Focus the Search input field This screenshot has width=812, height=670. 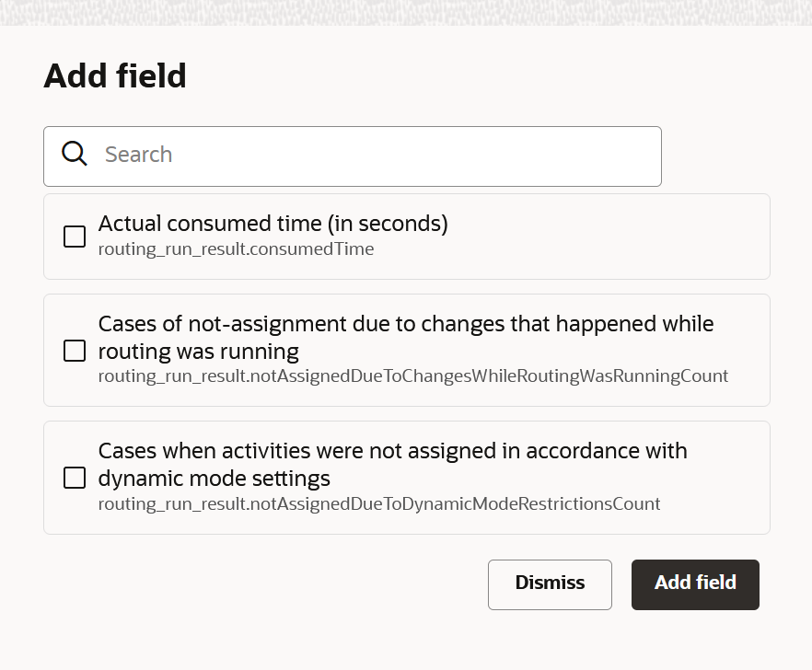pos(368,156)
